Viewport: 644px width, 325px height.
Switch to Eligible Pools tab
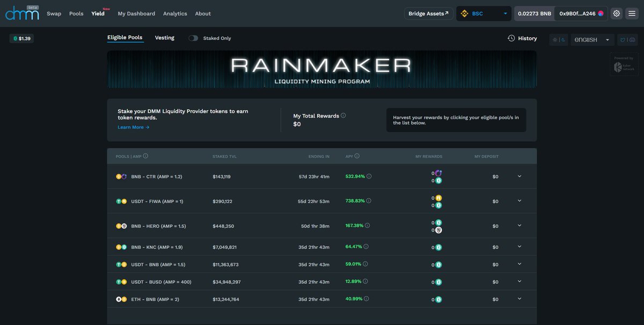(x=125, y=38)
